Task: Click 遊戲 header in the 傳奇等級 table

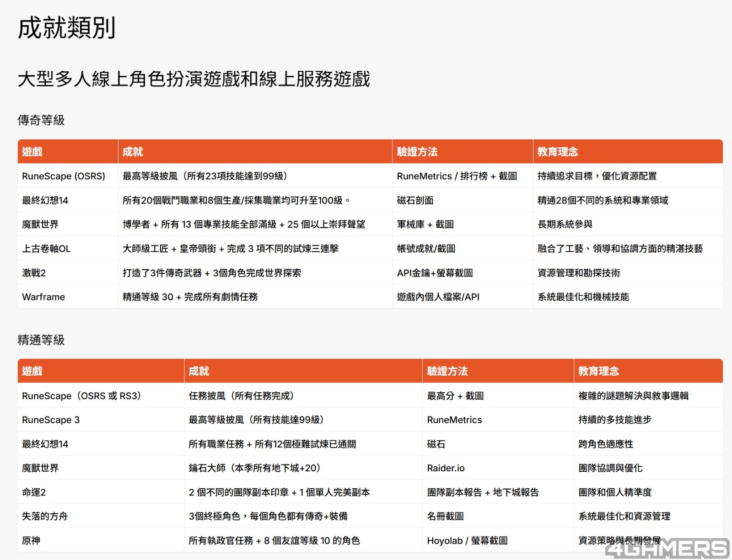Action: pyautogui.click(x=32, y=152)
